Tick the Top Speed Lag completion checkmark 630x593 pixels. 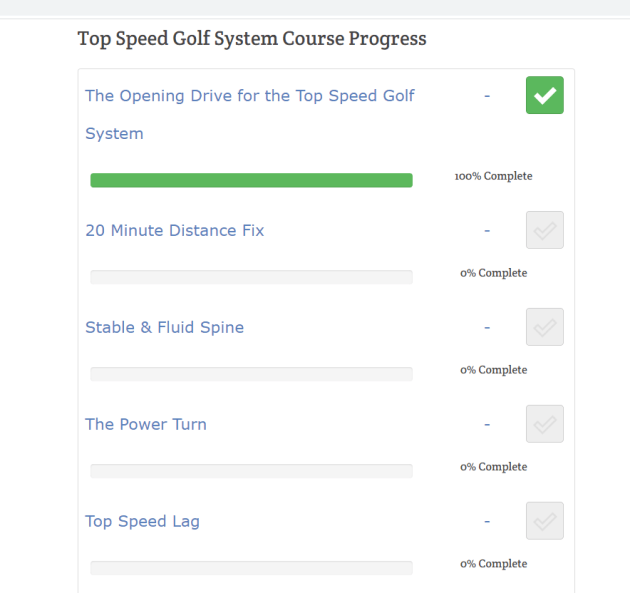pos(545,521)
